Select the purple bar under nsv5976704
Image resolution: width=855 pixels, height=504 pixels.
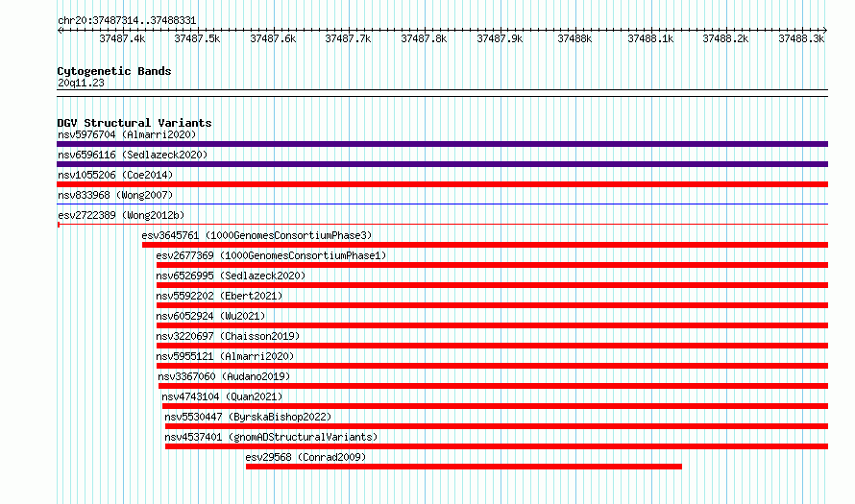[442, 144]
